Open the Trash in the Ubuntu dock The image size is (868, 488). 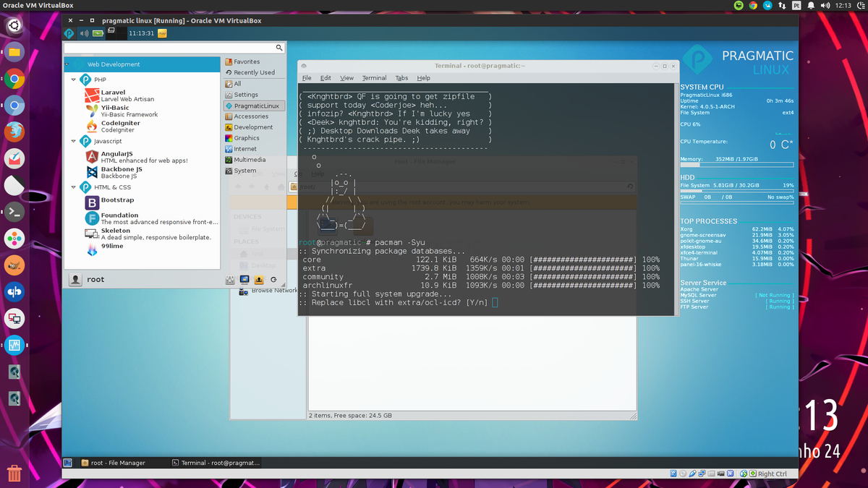[14, 474]
